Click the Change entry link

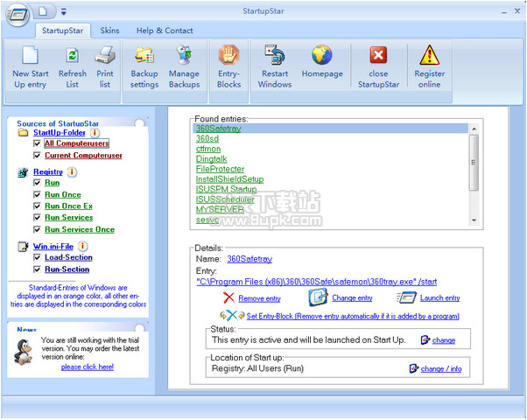point(352,297)
